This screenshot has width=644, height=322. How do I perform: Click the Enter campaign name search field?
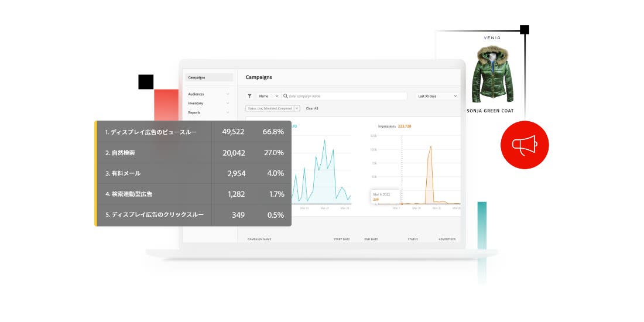pos(345,96)
